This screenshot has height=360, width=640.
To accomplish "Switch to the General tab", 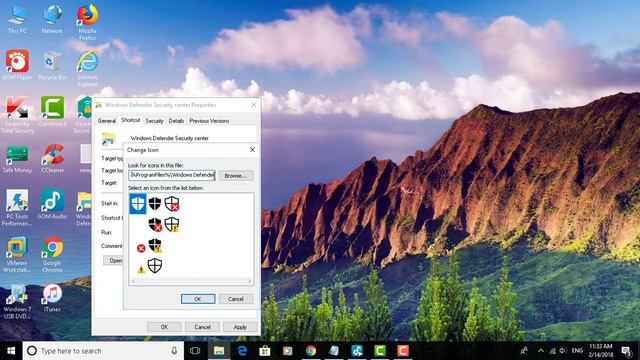I will (x=107, y=121).
